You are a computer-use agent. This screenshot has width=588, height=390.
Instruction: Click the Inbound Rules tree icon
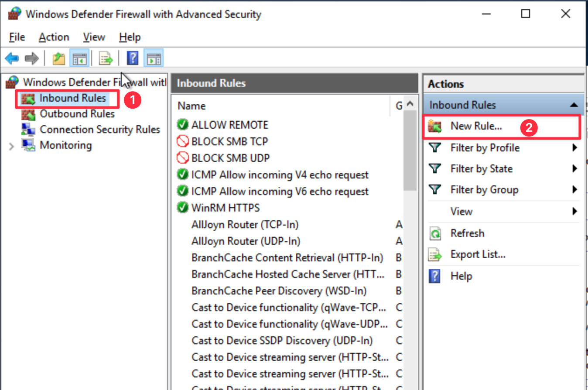28,99
